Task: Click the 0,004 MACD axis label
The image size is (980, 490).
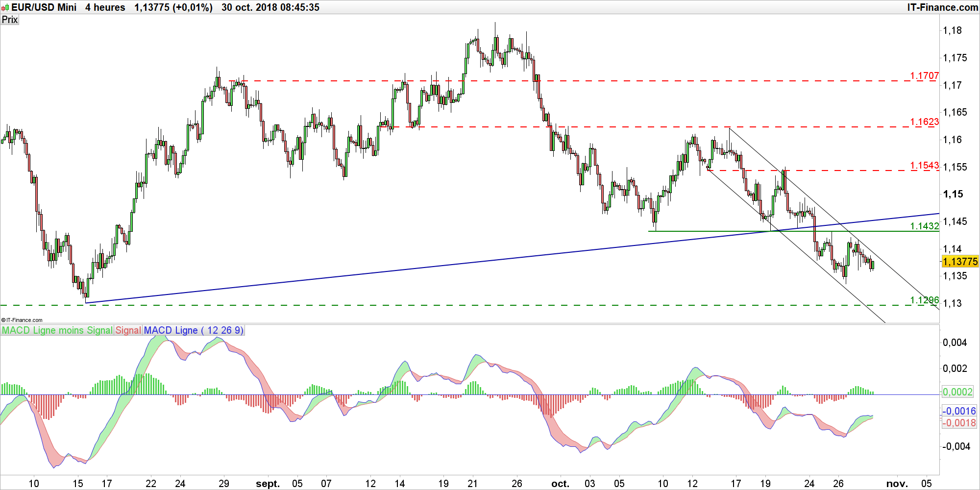Action: pos(955,343)
